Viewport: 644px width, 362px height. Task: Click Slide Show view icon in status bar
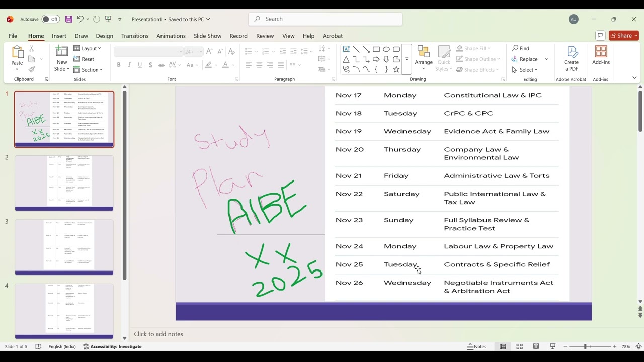(553, 346)
